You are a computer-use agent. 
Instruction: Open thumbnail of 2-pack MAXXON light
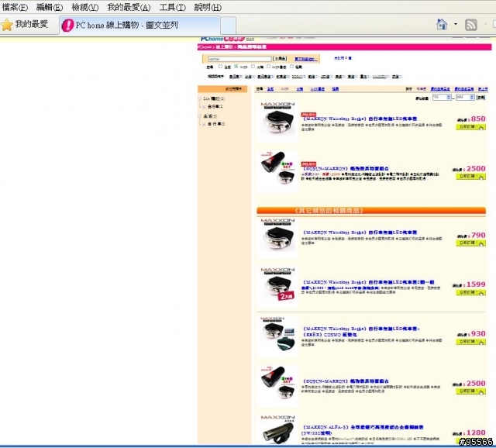coord(277,287)
